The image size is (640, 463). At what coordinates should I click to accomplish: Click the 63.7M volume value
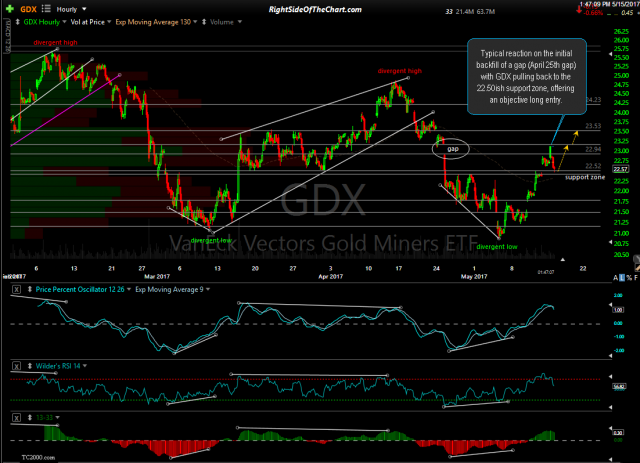[485, 12]
